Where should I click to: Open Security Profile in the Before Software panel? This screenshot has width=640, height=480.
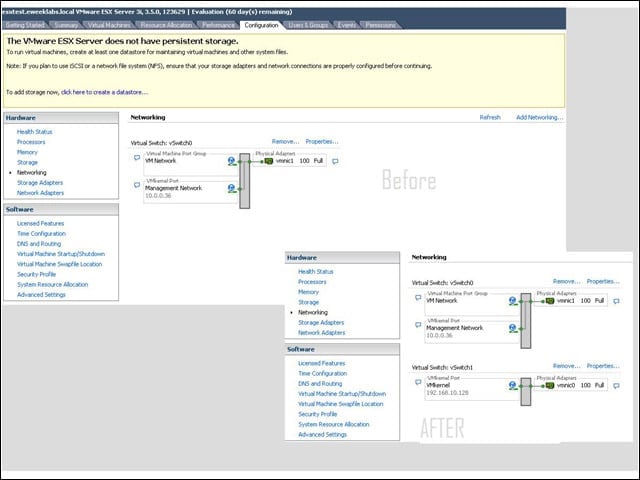click(36, 274)
